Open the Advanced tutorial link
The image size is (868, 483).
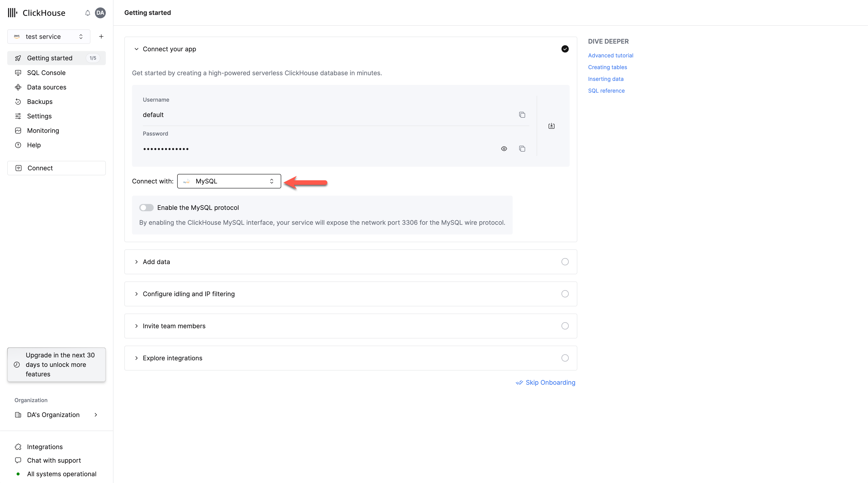point(611,55)
